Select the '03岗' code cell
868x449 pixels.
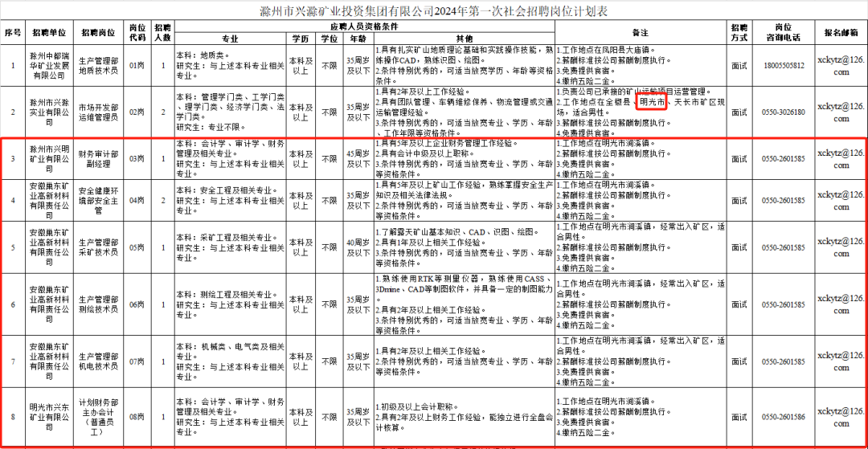pyautogui.click(x=137, y=159)
